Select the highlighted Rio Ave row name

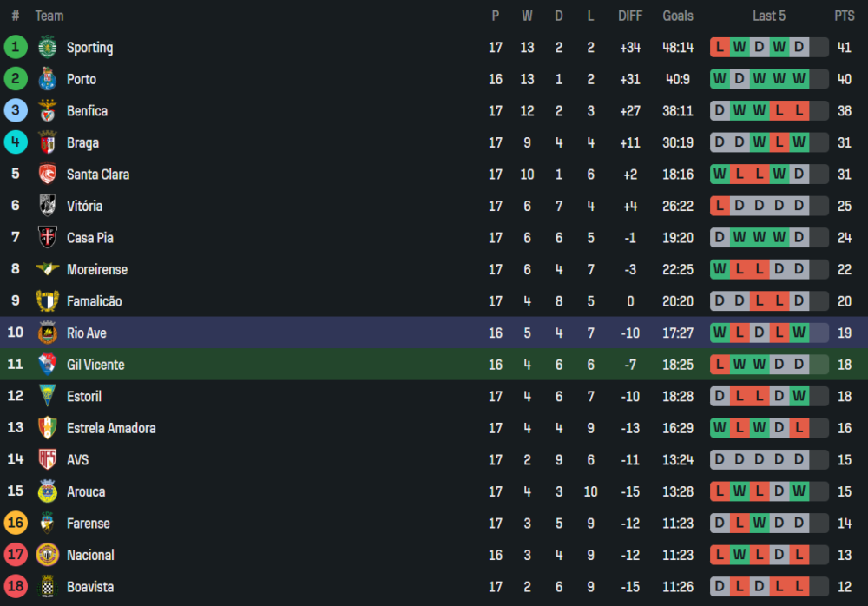click(x=87, y=333)
